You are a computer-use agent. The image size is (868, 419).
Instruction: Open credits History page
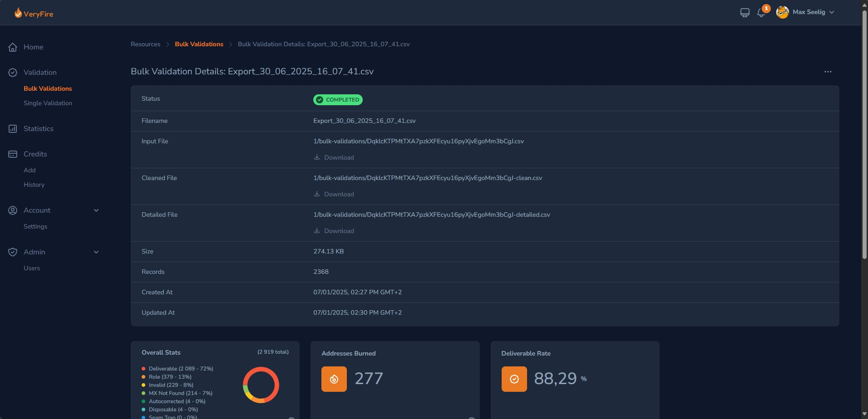coord(34,185)
